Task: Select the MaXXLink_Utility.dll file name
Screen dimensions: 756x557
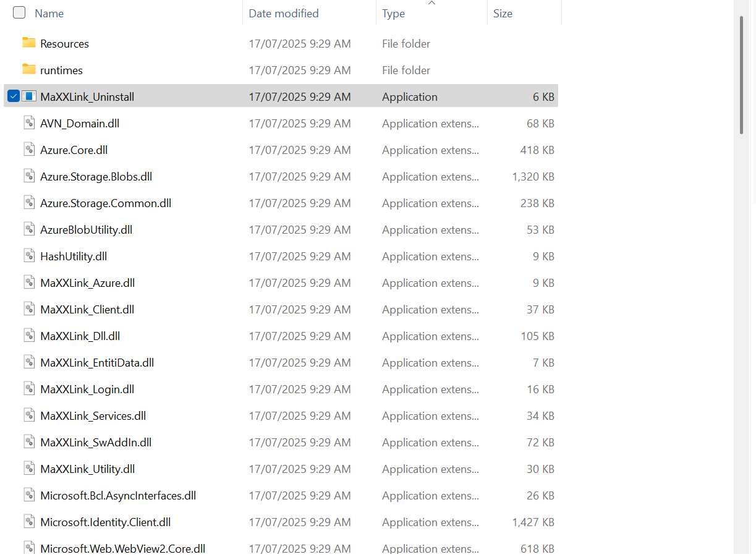Action: click(87, 469)
